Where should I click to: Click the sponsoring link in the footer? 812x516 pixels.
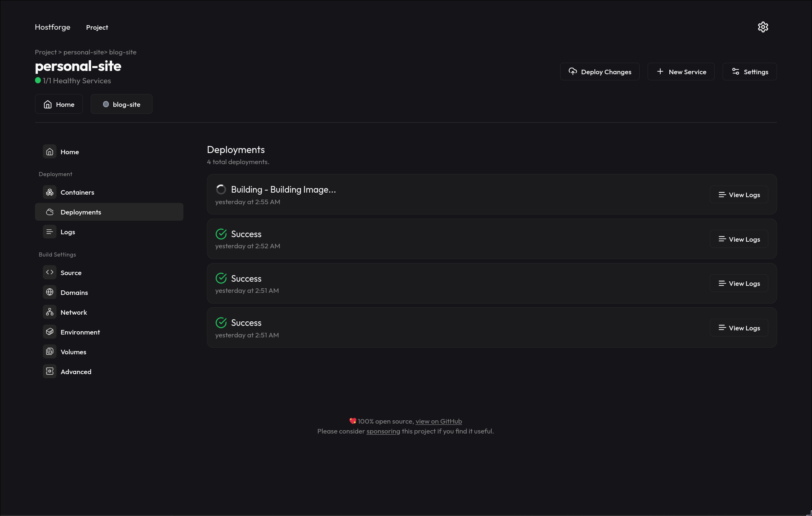coord(383,431)
